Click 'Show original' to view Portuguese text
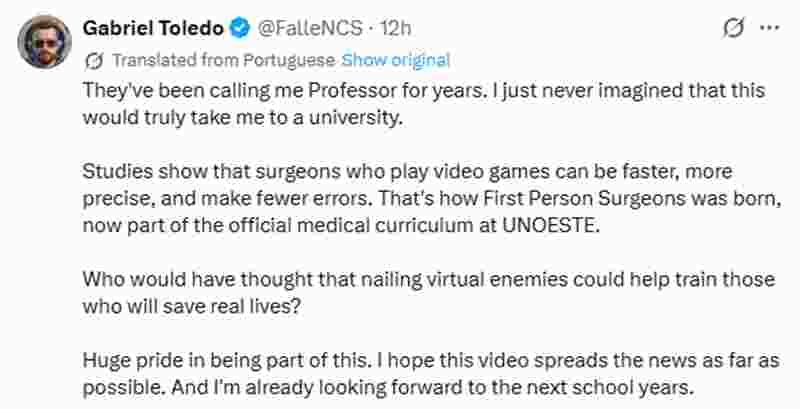The width and height of the screenshot is (800, 409). 395,60
